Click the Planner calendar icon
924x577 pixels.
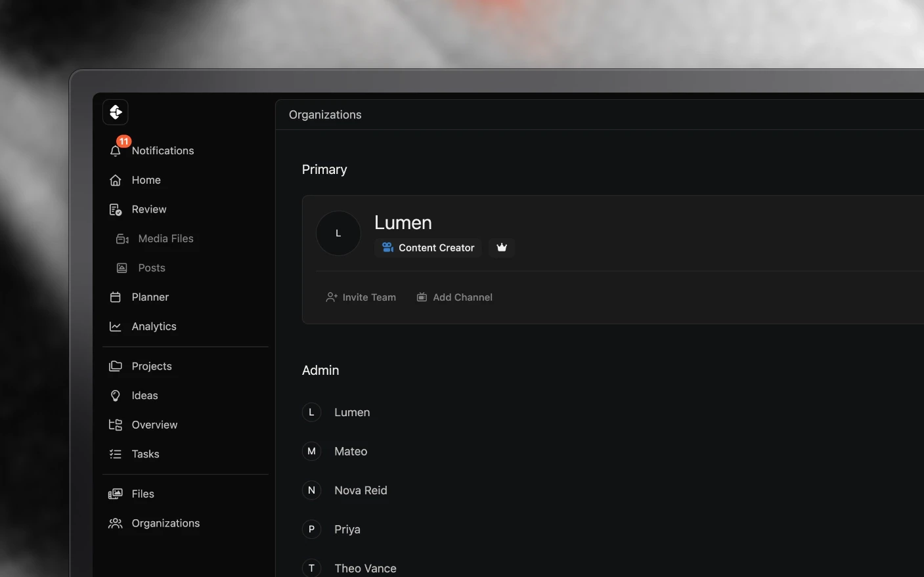tap(116, 297)
